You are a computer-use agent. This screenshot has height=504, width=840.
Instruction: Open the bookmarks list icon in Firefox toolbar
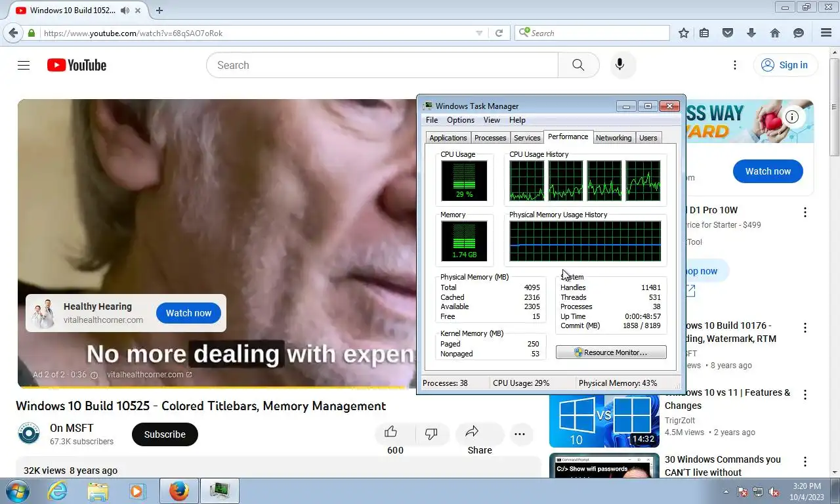[705, 33]
